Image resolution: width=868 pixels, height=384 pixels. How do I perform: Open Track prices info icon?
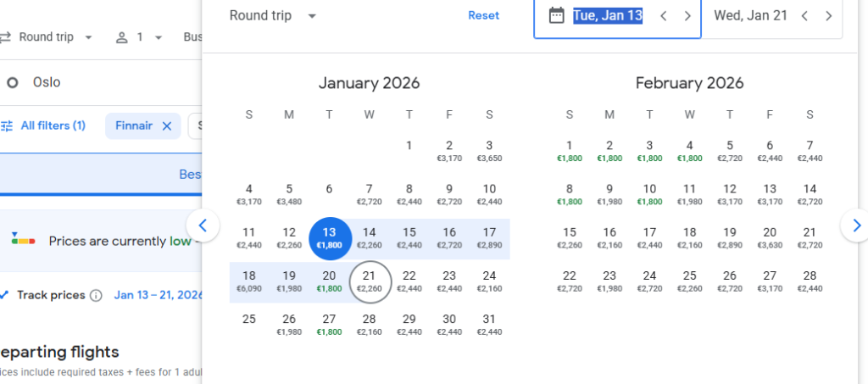(96, 296)
